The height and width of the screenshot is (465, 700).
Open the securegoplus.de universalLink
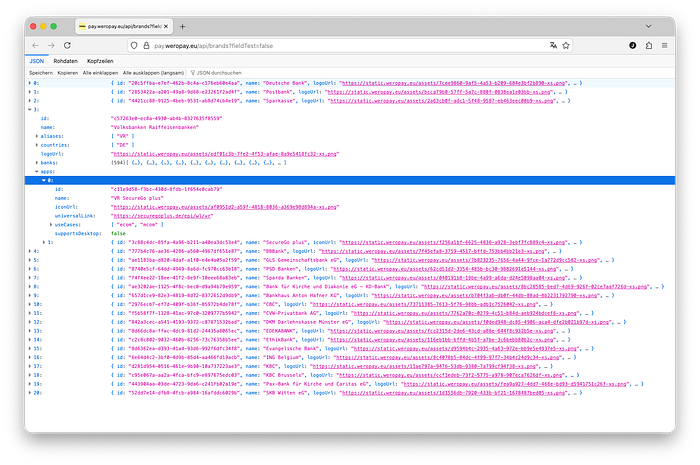[162, 216]
